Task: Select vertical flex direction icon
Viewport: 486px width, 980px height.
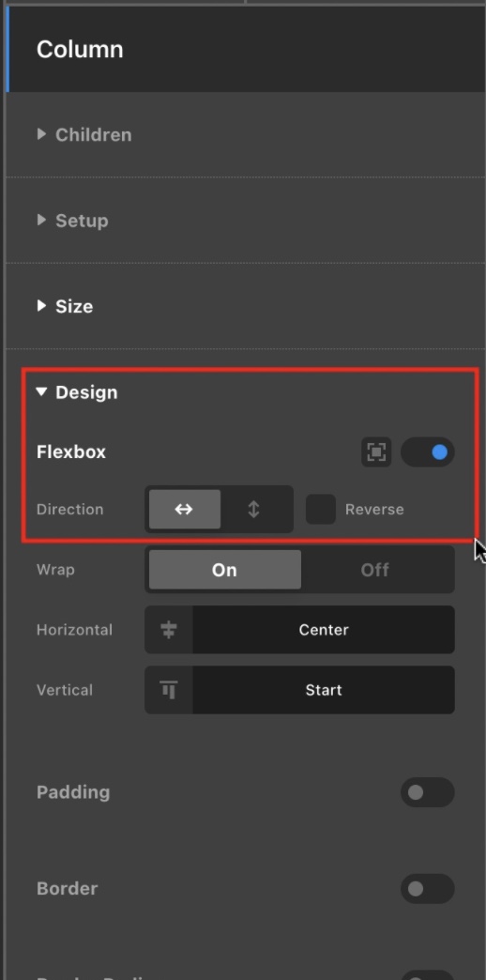Action: [253, 510]
